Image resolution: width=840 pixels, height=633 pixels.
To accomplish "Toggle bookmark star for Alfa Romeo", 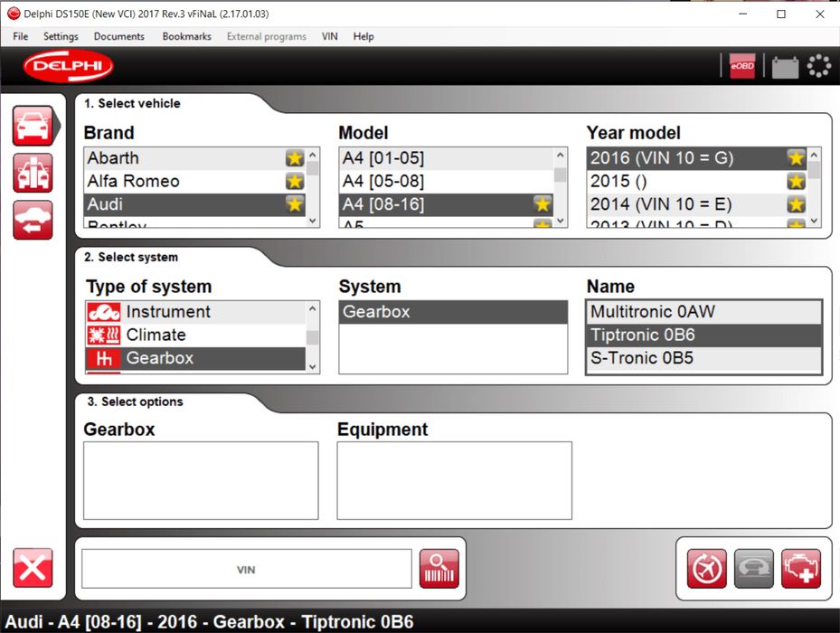I will coord(295,181).
